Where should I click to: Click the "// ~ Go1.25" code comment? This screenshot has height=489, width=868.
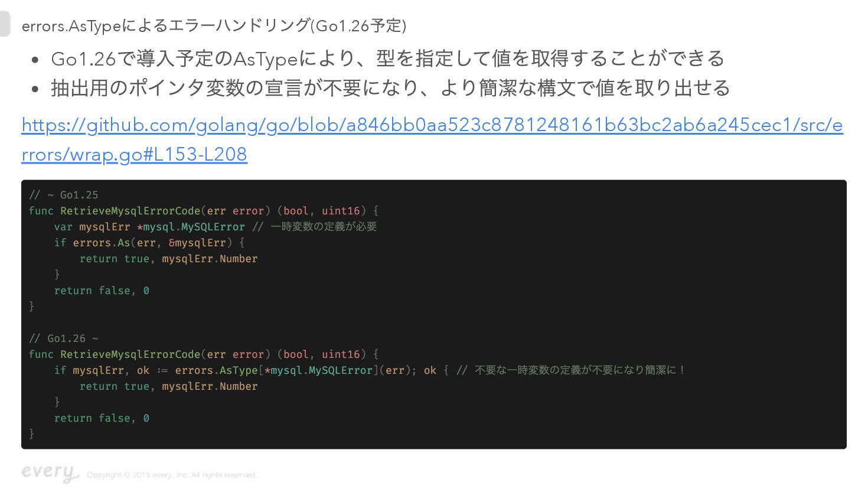coord(64,195)
